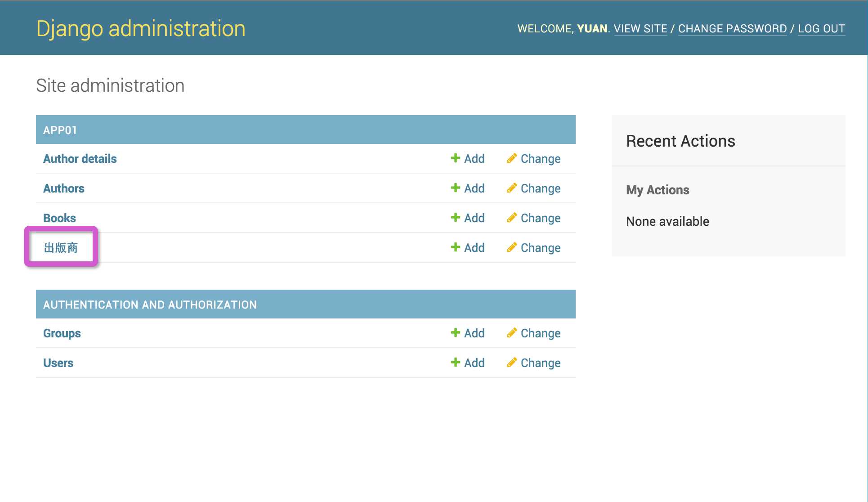Click the pencil icon in Users row

[512, 362]
